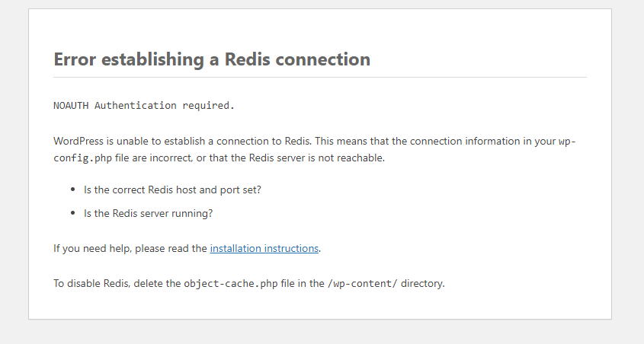
Task: Click the "Authentication required." error text
Action: pyautogui.click(x=165, y=105)
